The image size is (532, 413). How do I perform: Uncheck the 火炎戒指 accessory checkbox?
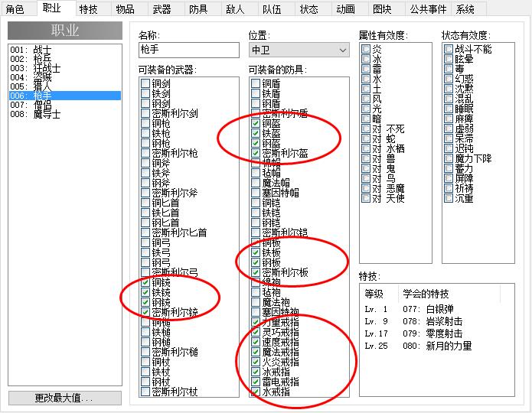tap(256, 362)
